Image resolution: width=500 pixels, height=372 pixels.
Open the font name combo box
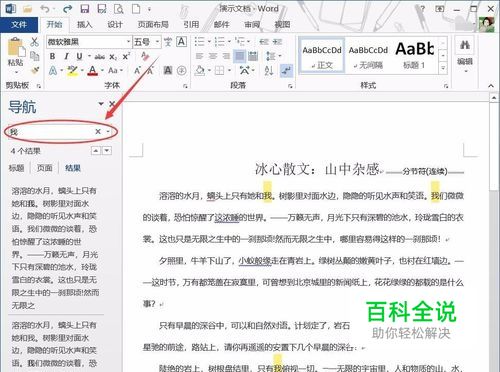click(89, 42)
